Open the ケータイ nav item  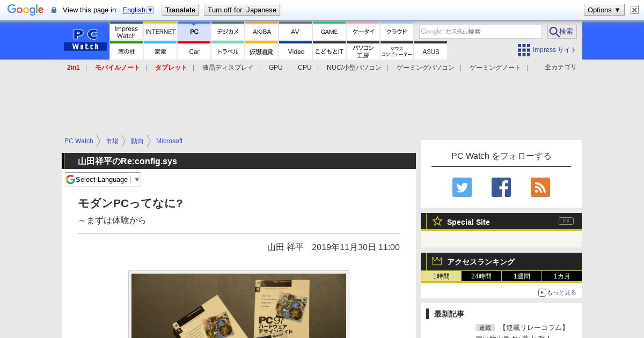click(x=363, y=32)
